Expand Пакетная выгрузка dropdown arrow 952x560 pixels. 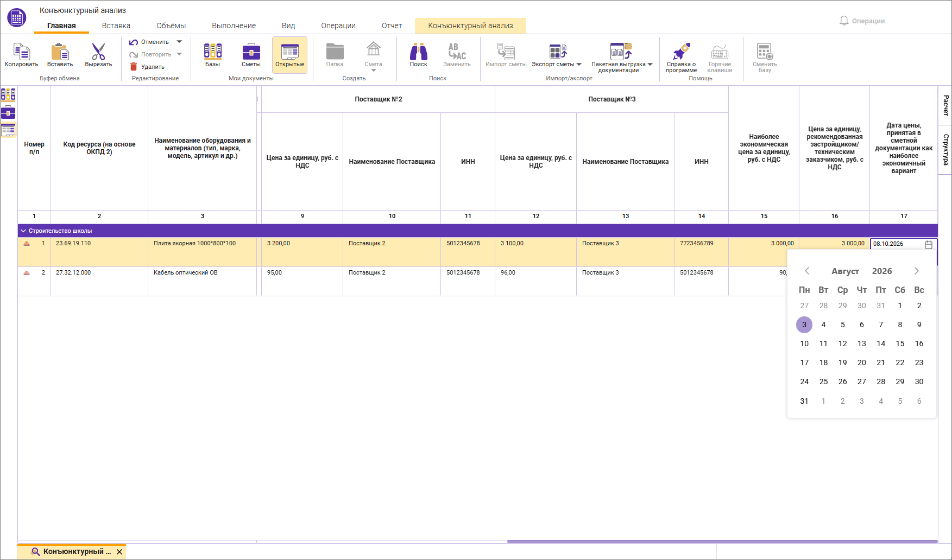(x=650, y=65)
